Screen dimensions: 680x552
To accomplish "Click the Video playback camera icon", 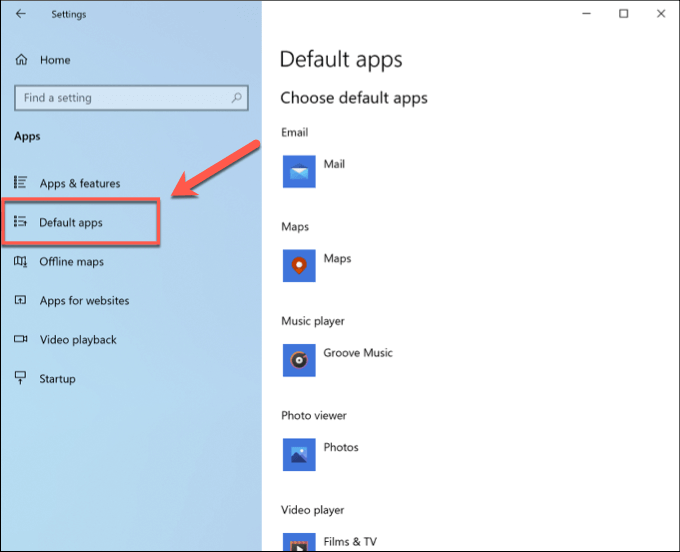I will pyautogui.click(x=20, y=339).
